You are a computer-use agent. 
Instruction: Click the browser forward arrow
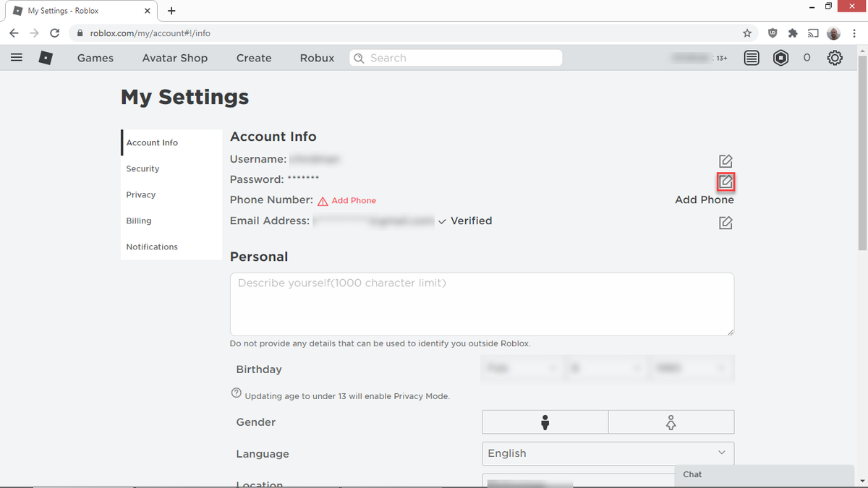[x=34, y=33]
